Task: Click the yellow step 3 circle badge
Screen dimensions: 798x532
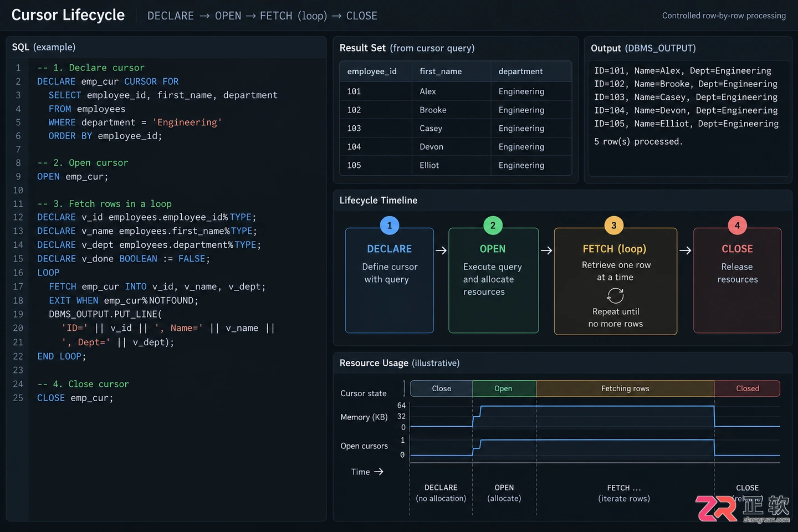Action: tap(613, 226)
